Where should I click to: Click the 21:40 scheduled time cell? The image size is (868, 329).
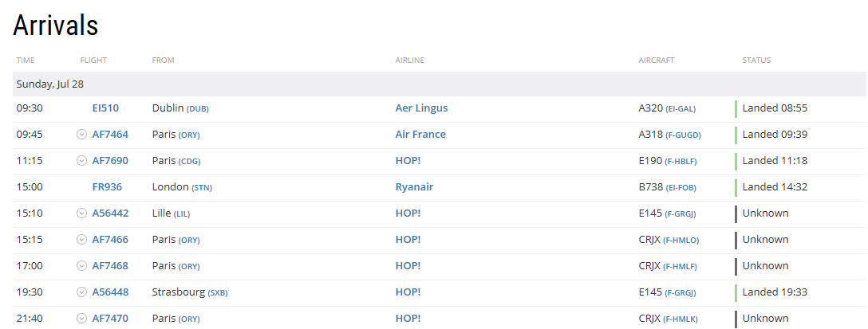(30, 319)
